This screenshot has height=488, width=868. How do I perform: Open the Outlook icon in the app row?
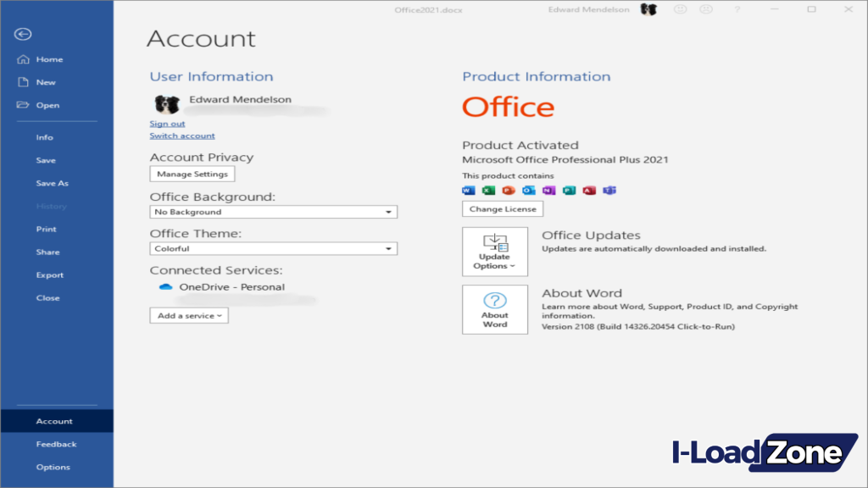pyautogui.click(x=530, y=190)
